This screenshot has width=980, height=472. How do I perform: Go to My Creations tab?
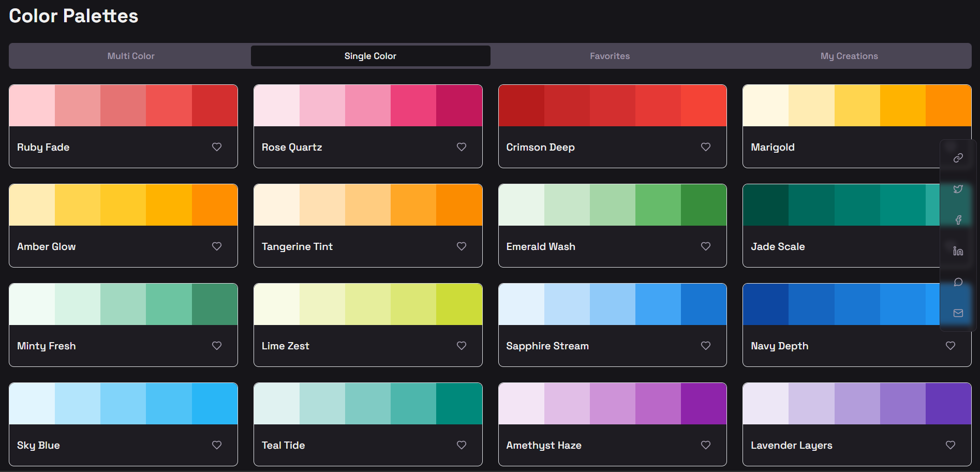click(x=849, y=55)
